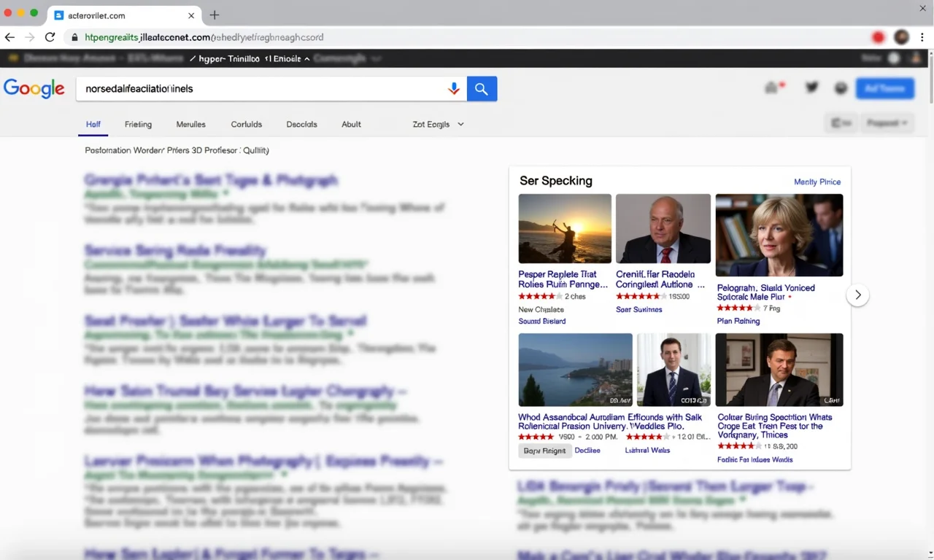
Task: Click the browser reload icon
Action: [50, 37]
